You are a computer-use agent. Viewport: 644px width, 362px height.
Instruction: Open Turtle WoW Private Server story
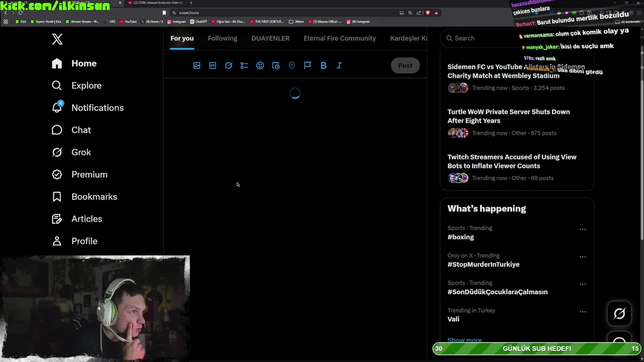[509, 116]
